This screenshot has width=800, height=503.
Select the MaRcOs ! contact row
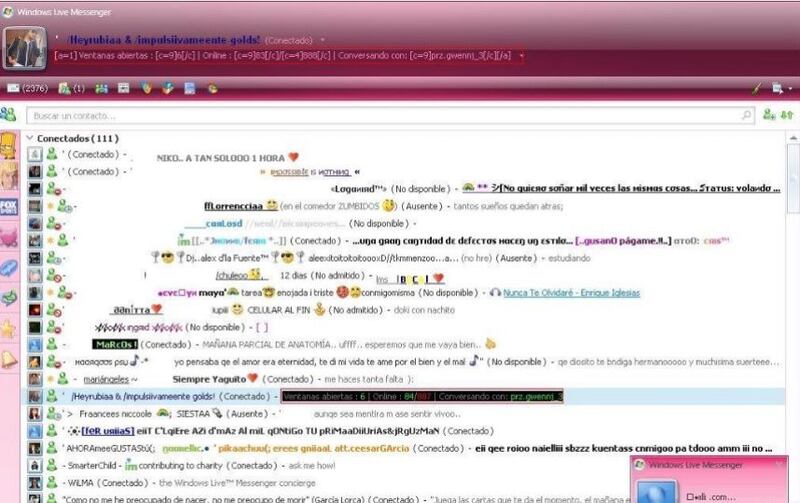point(406,344)
